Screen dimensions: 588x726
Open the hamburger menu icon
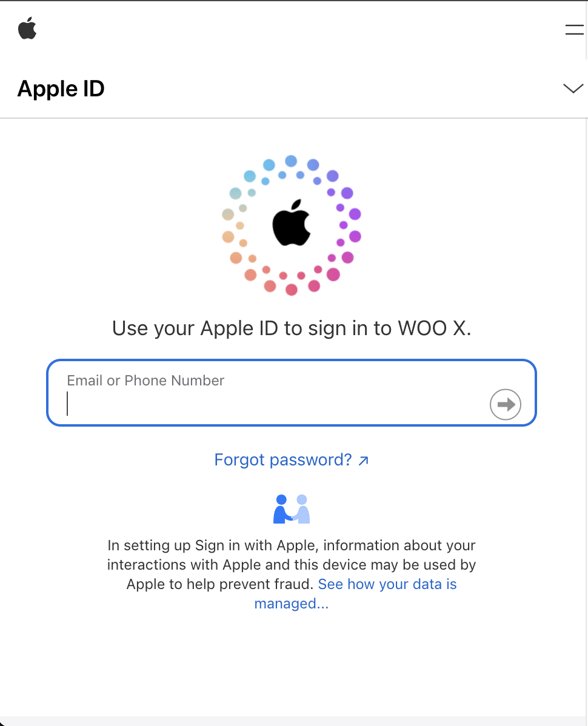click(574, 30)
